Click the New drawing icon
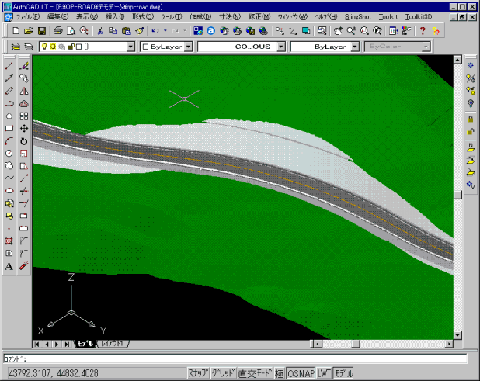Image resolution: width=480 pixels, height=381 pixels. click(x=15, y=31)
